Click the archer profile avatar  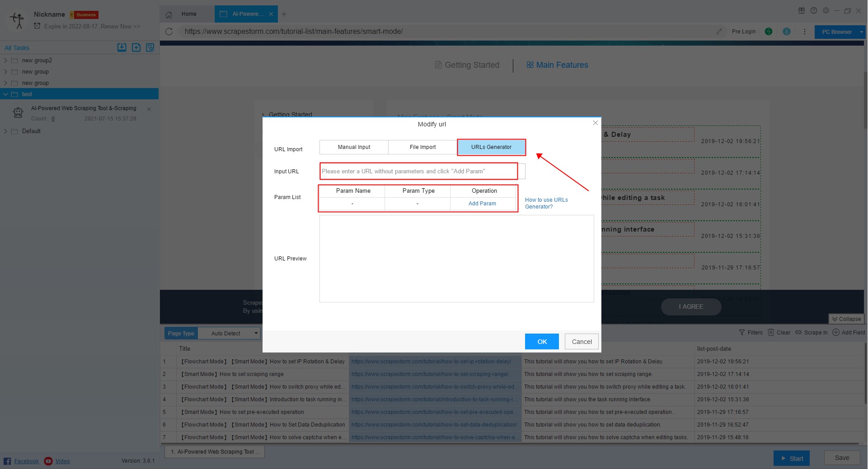point(17,20)
